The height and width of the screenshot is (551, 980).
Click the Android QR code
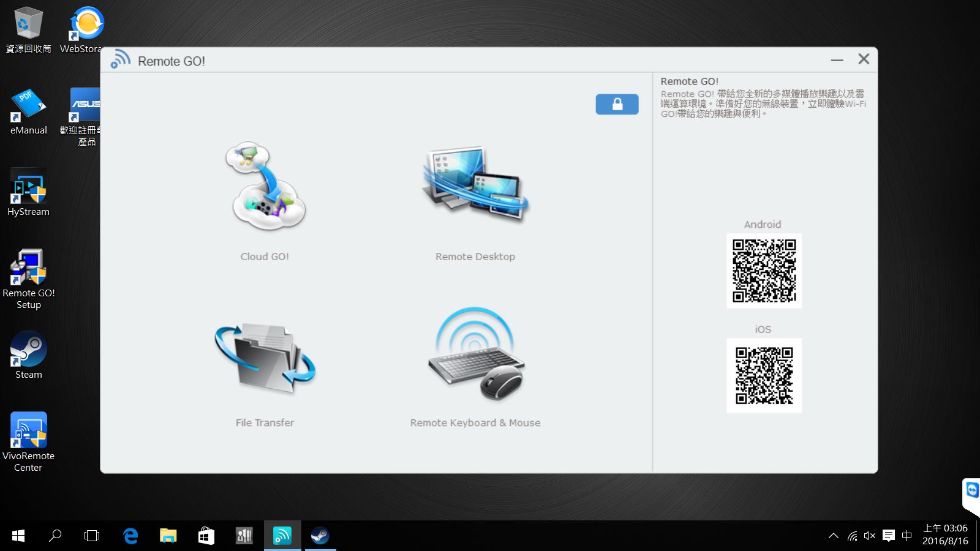[764, 271]
